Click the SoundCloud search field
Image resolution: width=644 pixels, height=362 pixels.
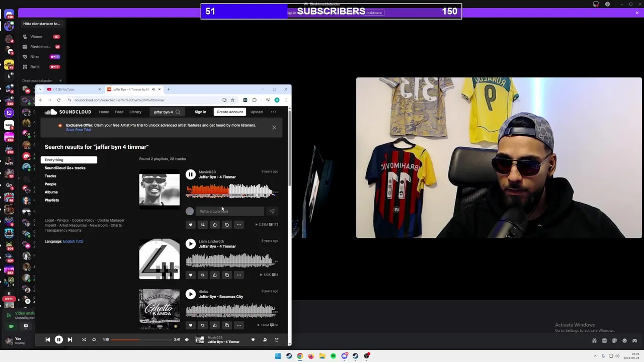tap(166, 112)
